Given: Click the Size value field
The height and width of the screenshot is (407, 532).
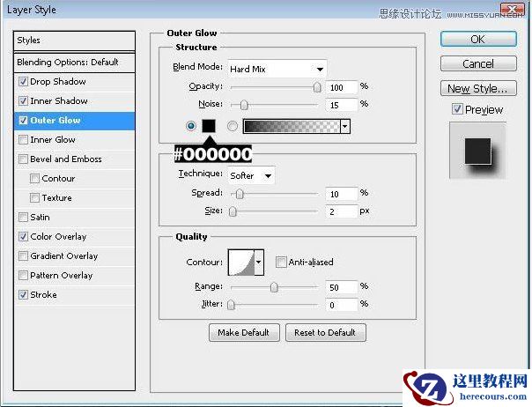Looking at the screenshot, I should 342,211.
